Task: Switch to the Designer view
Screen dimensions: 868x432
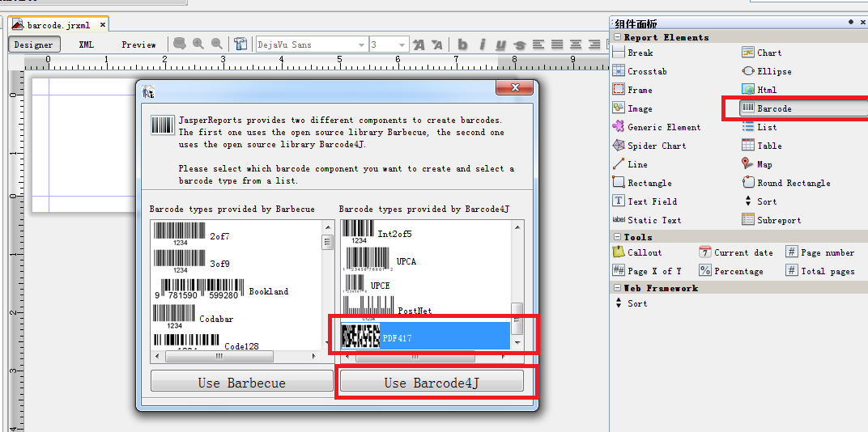Action: [34, 44]
